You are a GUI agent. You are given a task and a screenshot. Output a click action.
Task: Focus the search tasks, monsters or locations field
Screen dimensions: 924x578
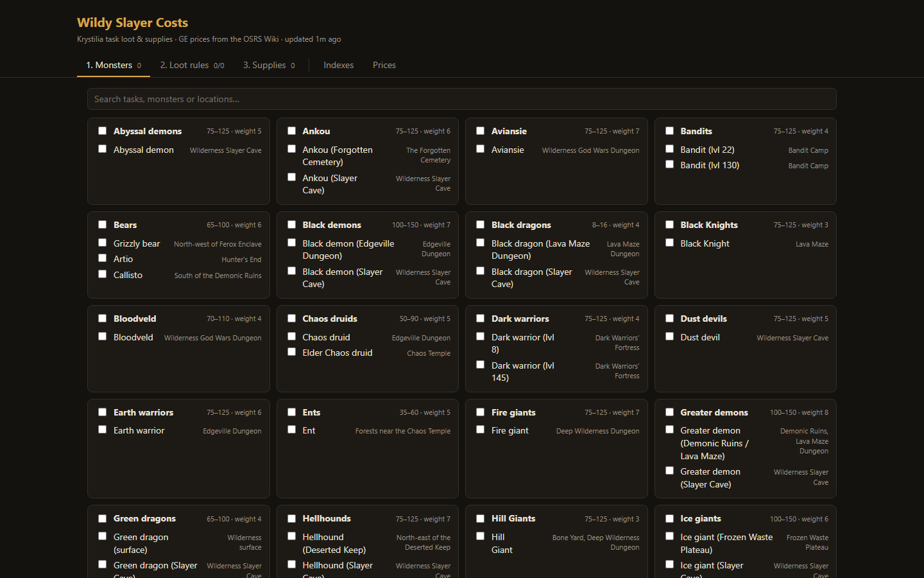pyautogui.click(x=462, y=99)
